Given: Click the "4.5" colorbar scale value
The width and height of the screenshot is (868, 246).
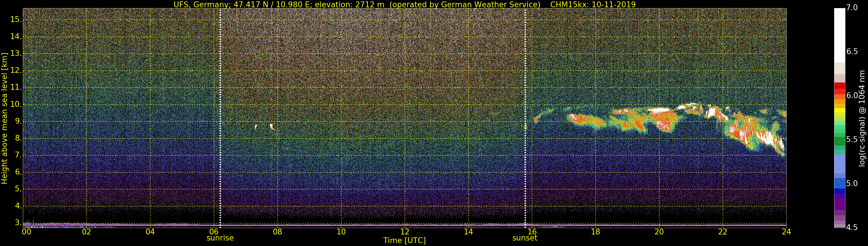Looking at the screenshot, I should click(x=852, y=227).
